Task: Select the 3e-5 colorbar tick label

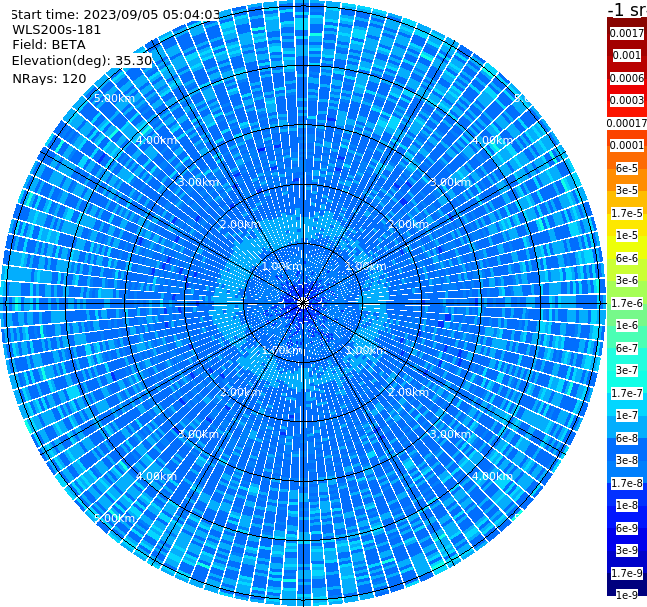Action: pyautogui.click(x=627, y=190)
